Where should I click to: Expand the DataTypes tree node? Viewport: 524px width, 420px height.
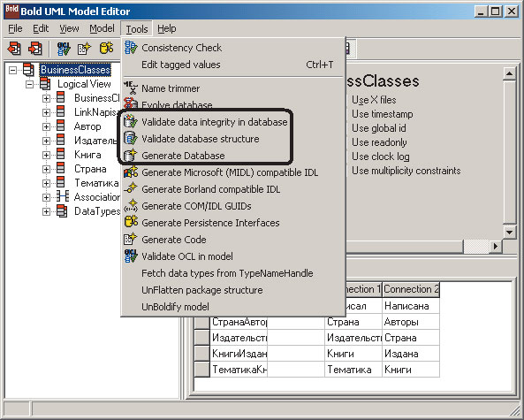[x=46, y=211]
